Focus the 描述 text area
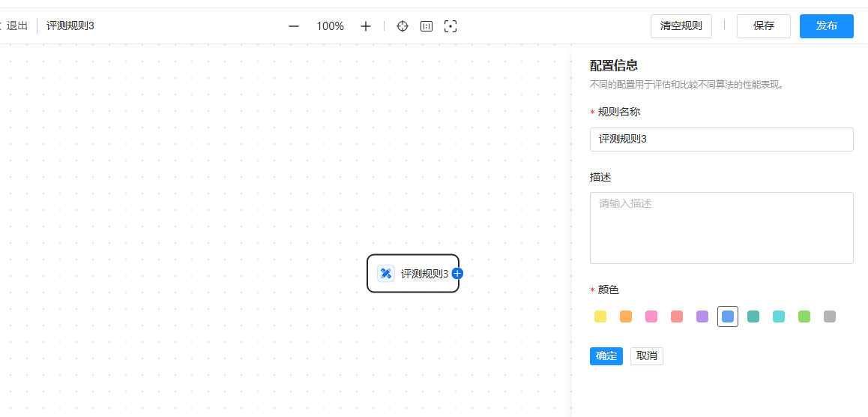 (x=721, y=228)
